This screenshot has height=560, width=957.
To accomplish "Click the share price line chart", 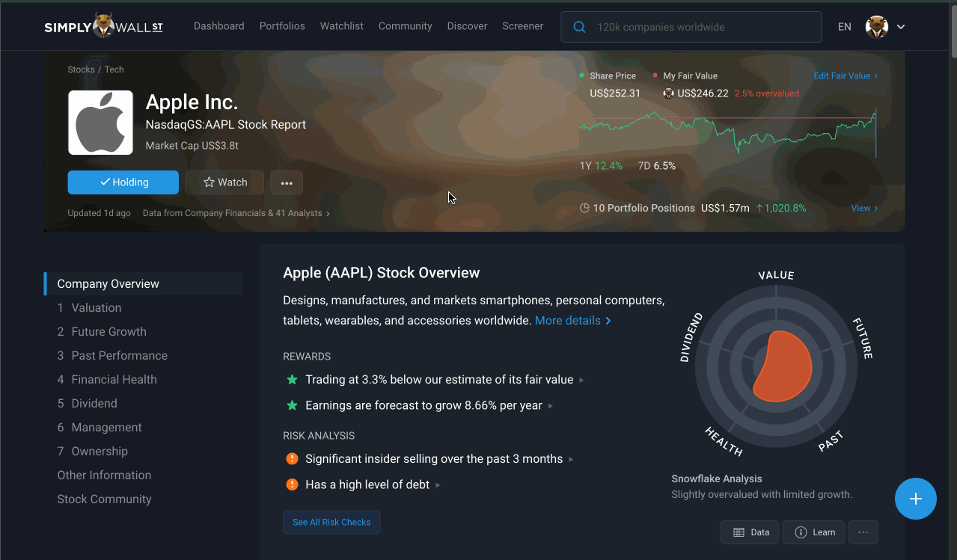I will click(727, 132).
